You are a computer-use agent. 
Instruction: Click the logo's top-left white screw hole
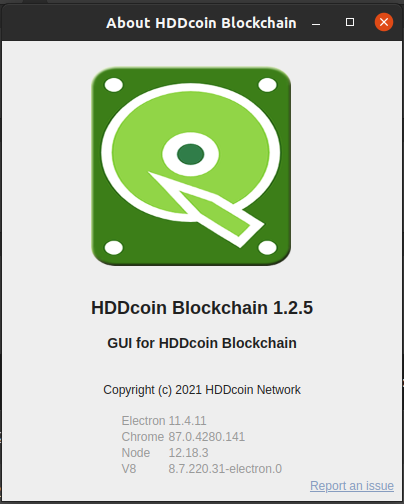114,85
